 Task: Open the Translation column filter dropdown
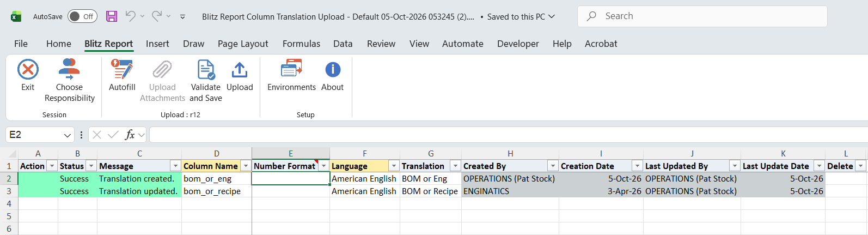click(455, 166)
